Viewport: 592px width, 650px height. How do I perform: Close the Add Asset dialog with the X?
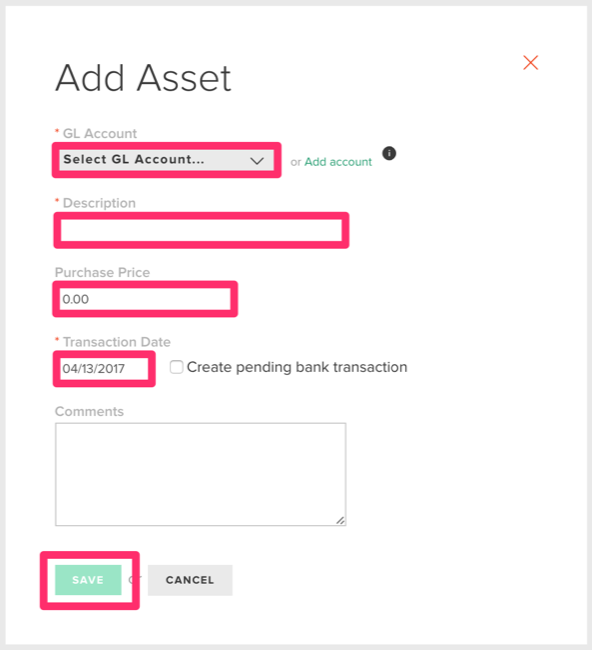(x=530, y=63)
